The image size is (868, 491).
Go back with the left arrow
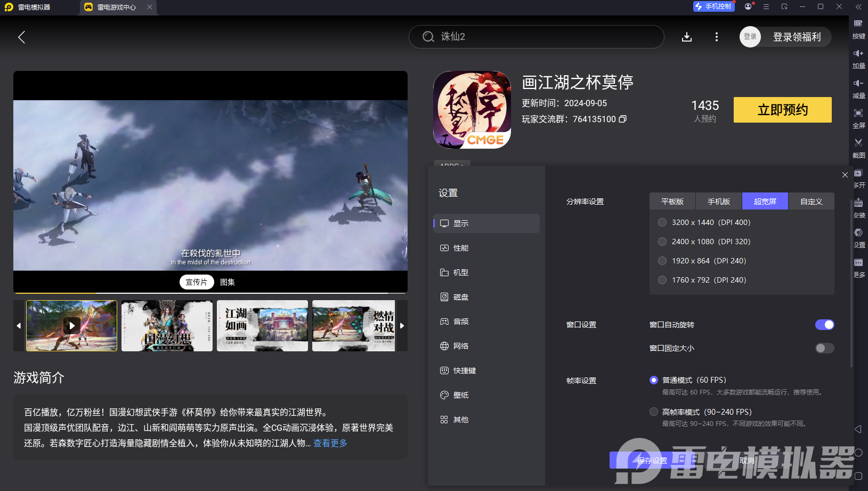click(22, 37)
